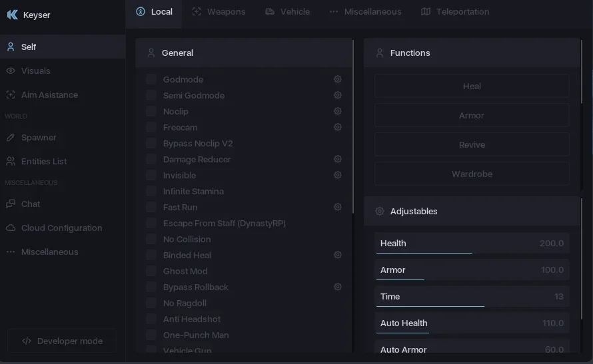Select the Self person icon in sidebar
Image resolution: width=593 pixels, height=364 pixels.
pyautogui.click(x=11, y=47)
